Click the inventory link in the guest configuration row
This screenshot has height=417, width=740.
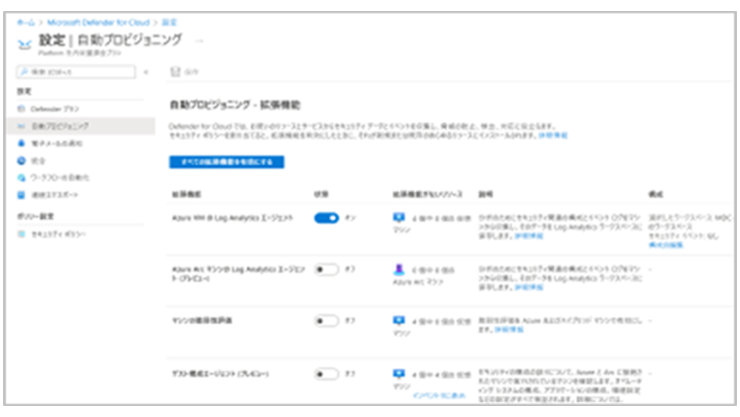(x=439, y=396)
